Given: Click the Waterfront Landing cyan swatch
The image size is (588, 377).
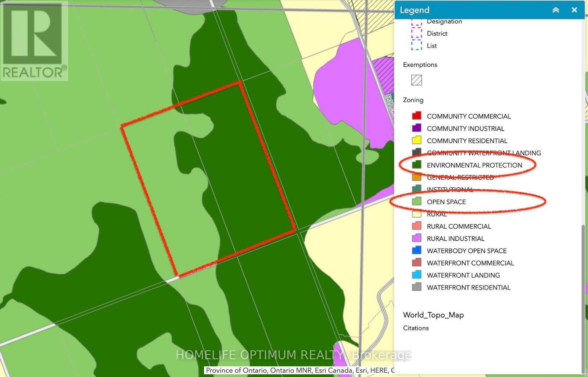Looking at the screenshot, I should (x=416, y=275).
